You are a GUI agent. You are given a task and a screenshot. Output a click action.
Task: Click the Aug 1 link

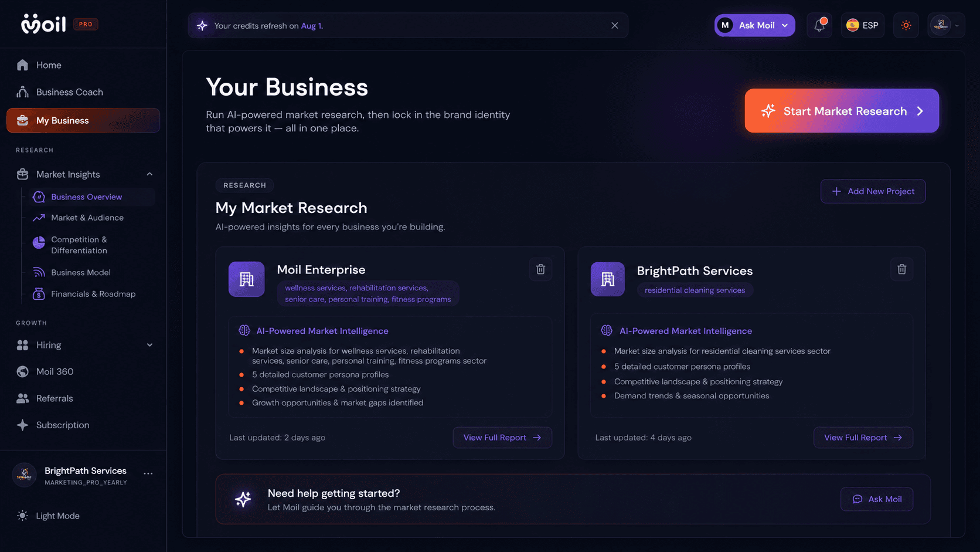[x=311, y=26]
